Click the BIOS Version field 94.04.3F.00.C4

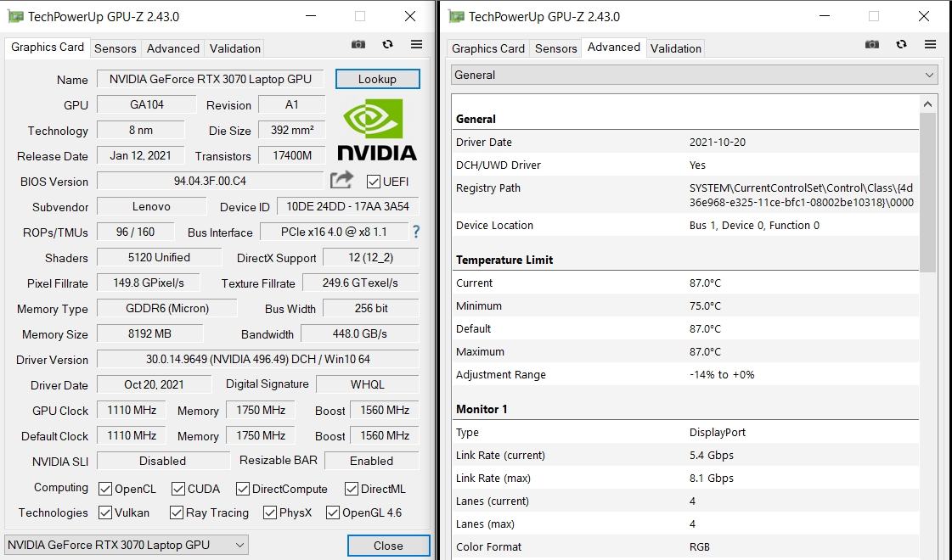coord(210,181)
